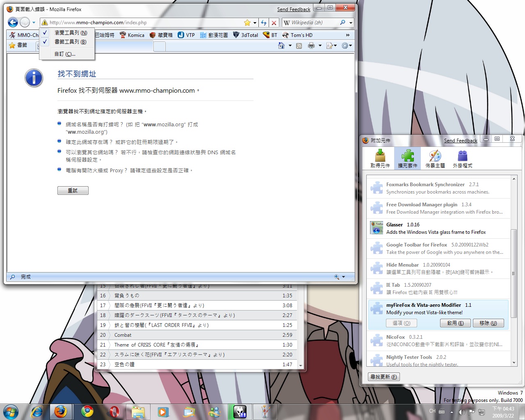Open Google Chrome from the taskbar
This screenshot has height=420, width=525.
point(87,411)
